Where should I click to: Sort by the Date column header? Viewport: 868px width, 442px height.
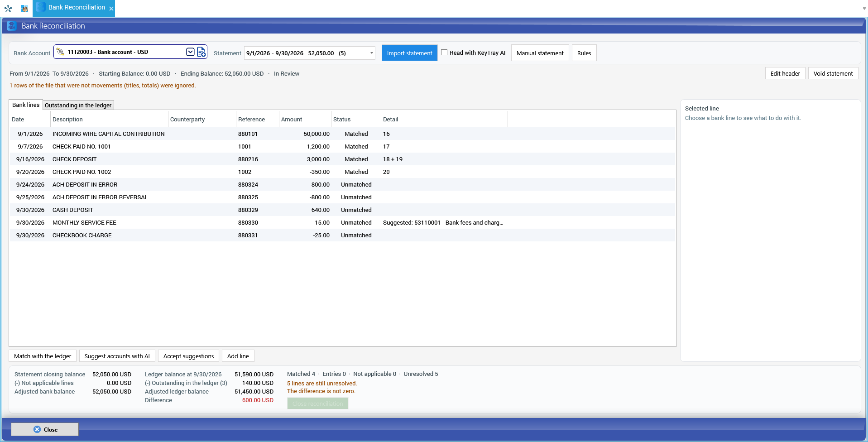tap(30, 119)
